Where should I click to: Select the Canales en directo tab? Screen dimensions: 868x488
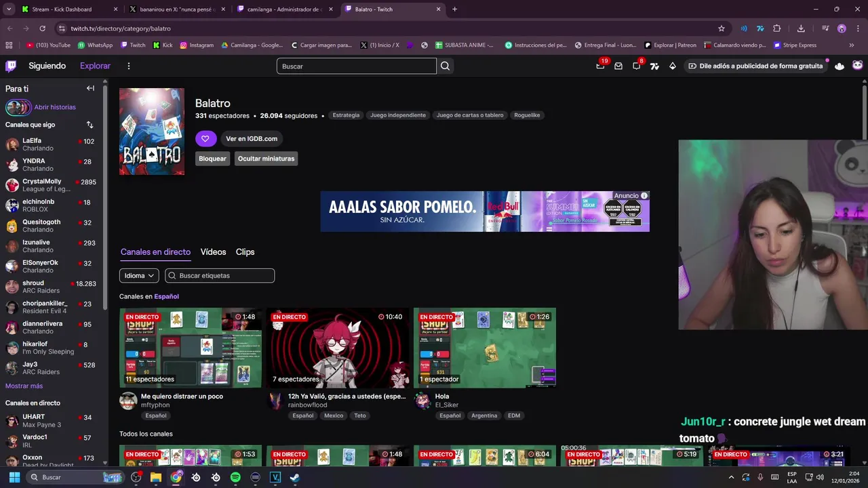[155, 251]
